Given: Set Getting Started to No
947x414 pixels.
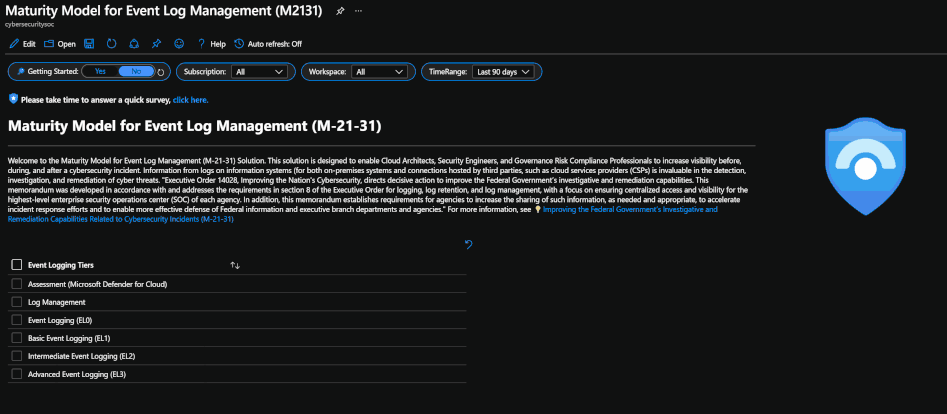Looking at the screenshot, I should click(136, 71).
